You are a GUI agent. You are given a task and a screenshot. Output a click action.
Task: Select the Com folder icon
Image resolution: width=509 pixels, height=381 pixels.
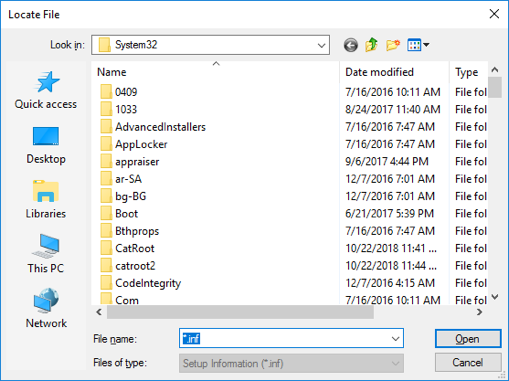point(106,299)
